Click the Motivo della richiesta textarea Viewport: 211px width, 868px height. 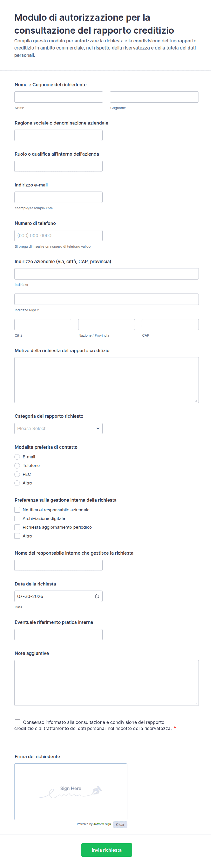tap(106, 380)
